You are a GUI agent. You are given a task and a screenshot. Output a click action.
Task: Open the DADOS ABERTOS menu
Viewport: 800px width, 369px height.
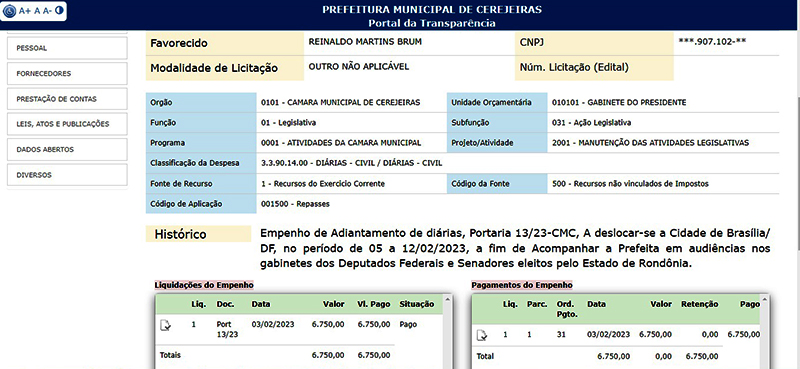[67, 150]
